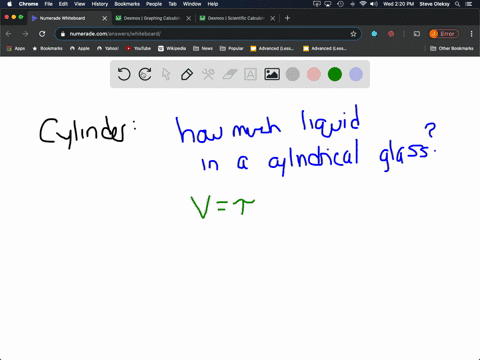Open Spotlight search magnifier in menu bar
480x360 pixels.
458,4
